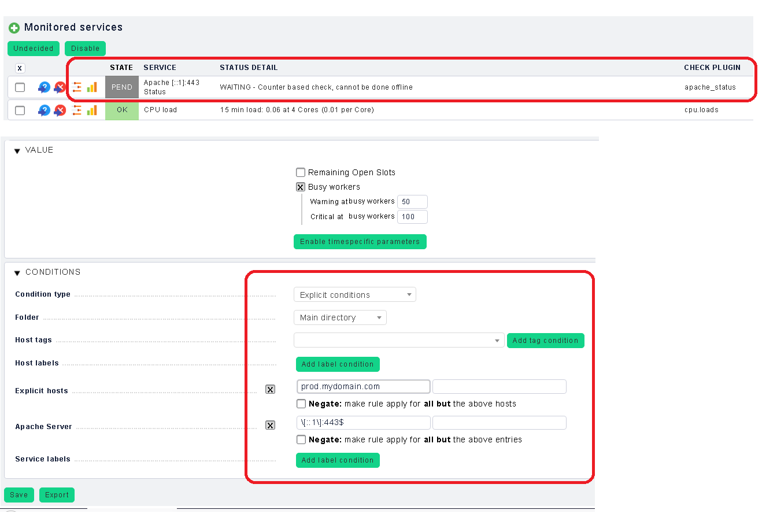Open the bar chart graph icon for CPU load
This screenshot has height=532, width=777.
[x=92, y=110]
